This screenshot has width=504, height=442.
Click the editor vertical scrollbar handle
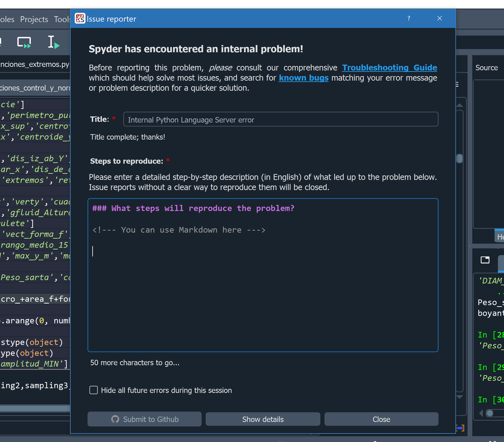pos(459,158)
